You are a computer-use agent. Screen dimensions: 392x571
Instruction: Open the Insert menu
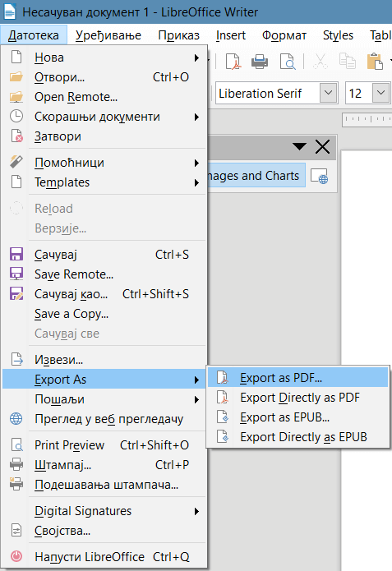[x=231, y=35]
